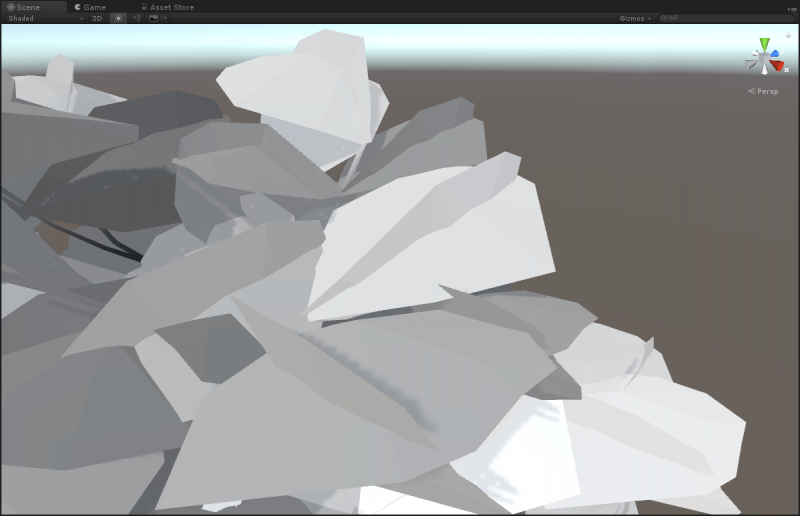
Task: Toggle scene audio speaker icon
Action: tap(136, 18)
